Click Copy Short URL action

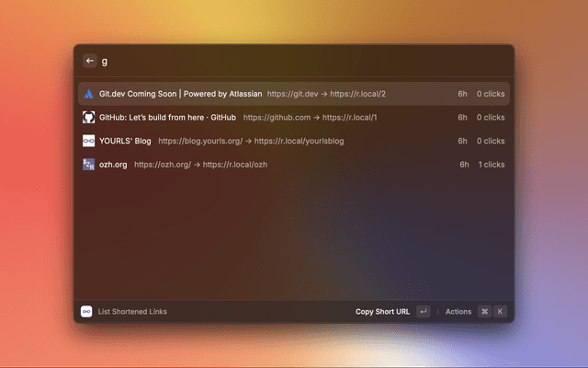[382, 312]
